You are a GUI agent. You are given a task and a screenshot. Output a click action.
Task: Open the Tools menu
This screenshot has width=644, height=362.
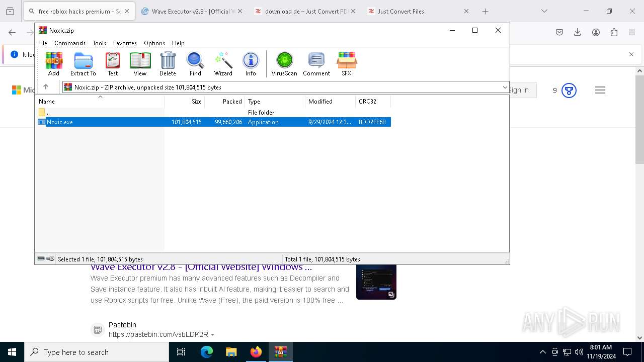[99, 43]
